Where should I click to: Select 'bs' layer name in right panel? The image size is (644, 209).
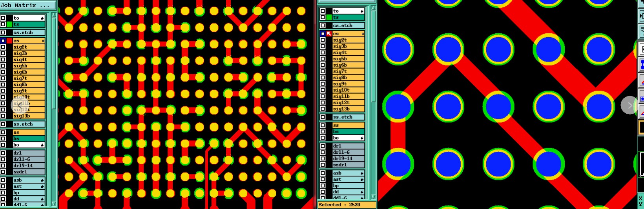[348, 132]
